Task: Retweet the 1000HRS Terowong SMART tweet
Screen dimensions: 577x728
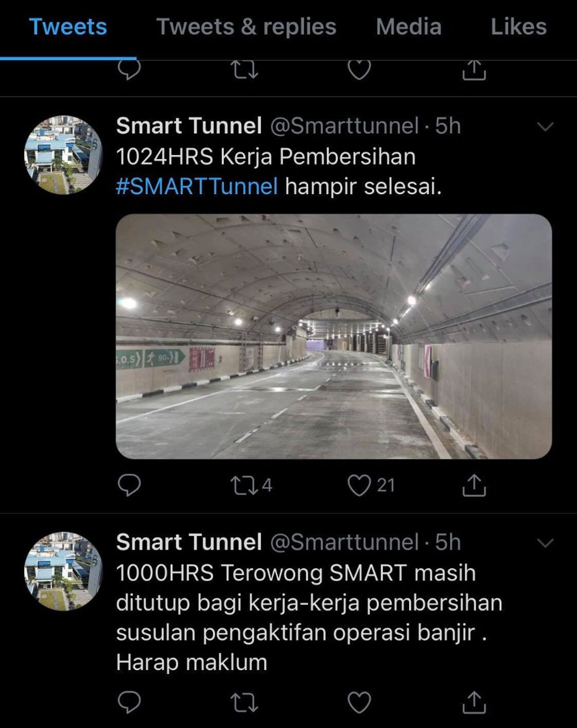Action: point(245,702)
